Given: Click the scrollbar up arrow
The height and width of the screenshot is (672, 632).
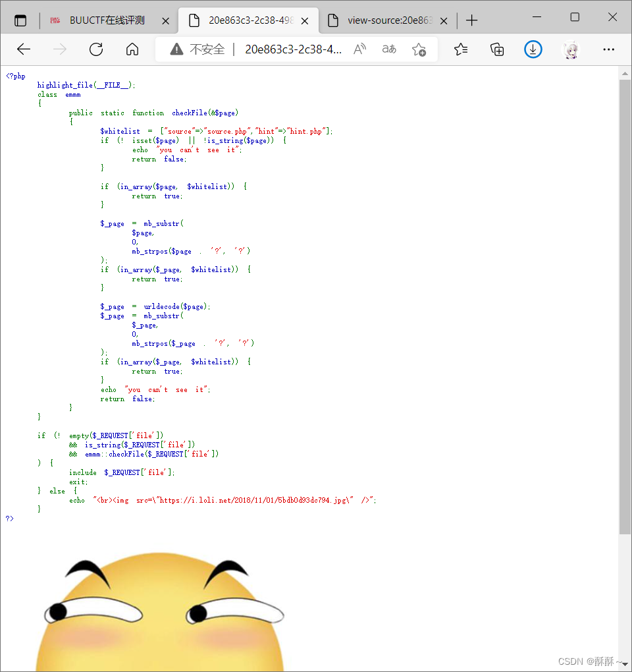Looking at the screenshot, I should [625, 74].
